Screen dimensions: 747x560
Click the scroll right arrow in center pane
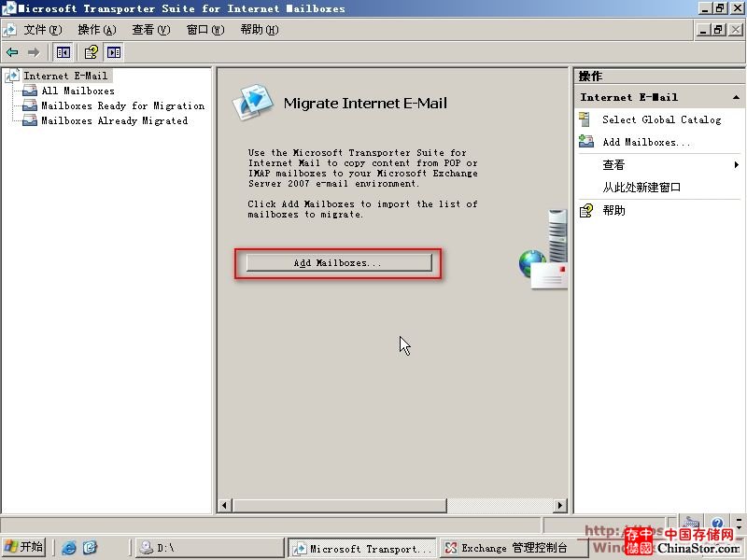[x=560, y=505]
